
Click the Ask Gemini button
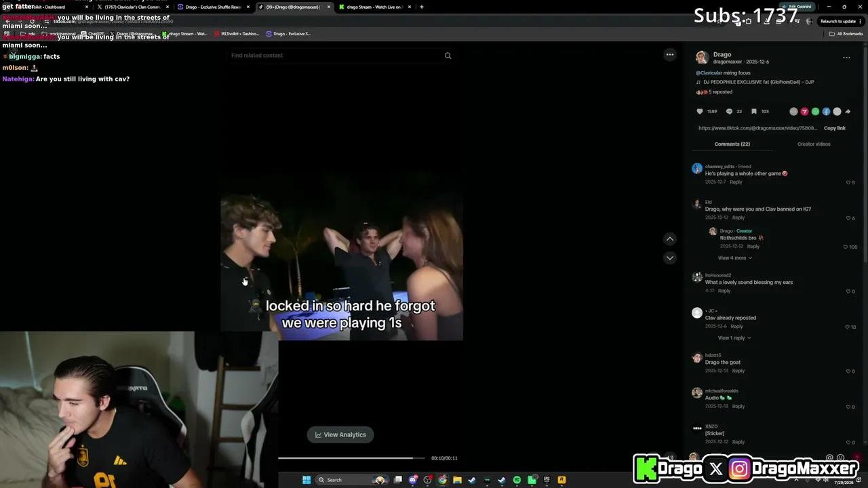click(x=795, y=7)
